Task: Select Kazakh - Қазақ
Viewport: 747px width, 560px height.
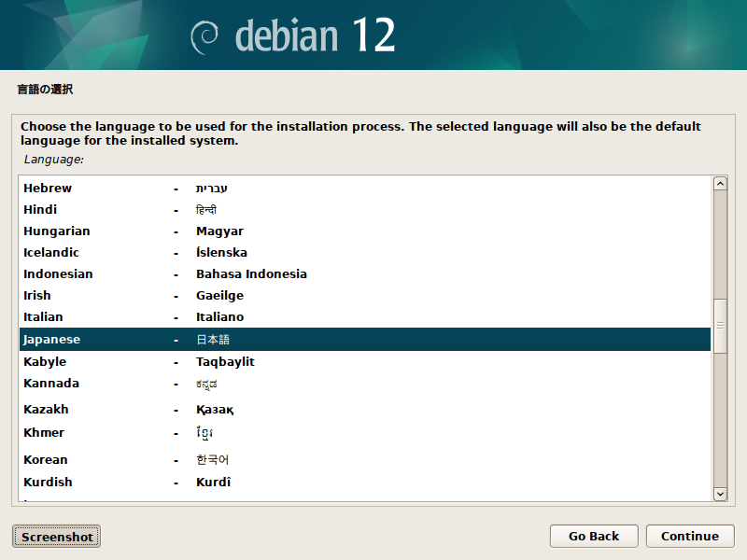Action: 365,409
